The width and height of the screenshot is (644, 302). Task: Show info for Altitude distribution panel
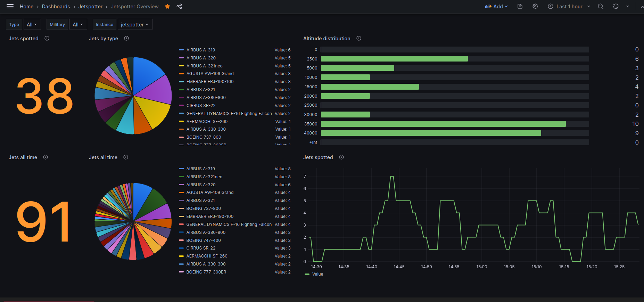click(x=359, y=39)
